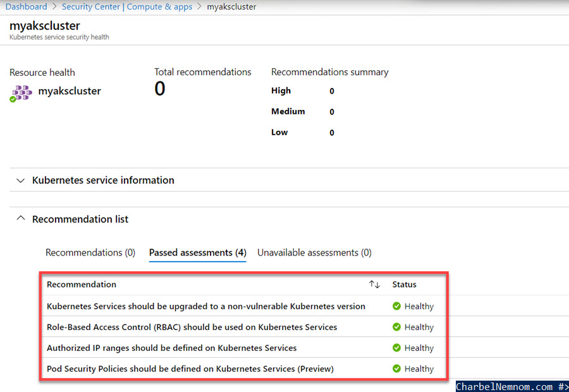Open the non-vulnerable Kubernetes version recommendation
Viewport: 569px width, 392px height.
(x=205, y=307)
